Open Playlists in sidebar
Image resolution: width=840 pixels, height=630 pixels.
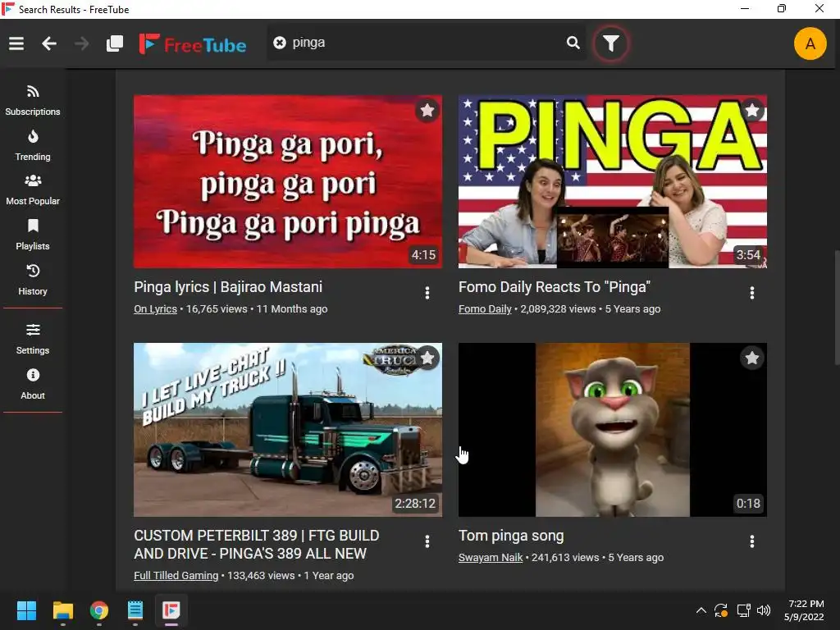pos(33,235)
